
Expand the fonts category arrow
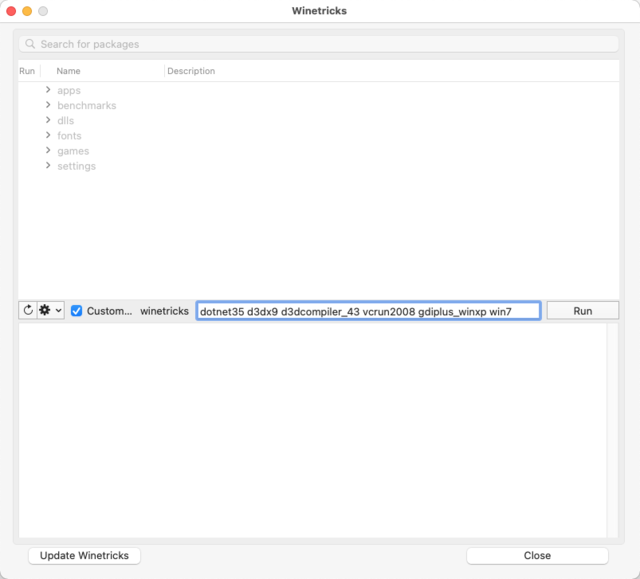48,135
